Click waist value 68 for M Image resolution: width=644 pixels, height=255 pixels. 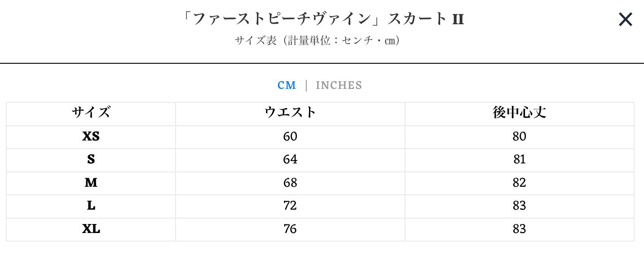point(290,183)
